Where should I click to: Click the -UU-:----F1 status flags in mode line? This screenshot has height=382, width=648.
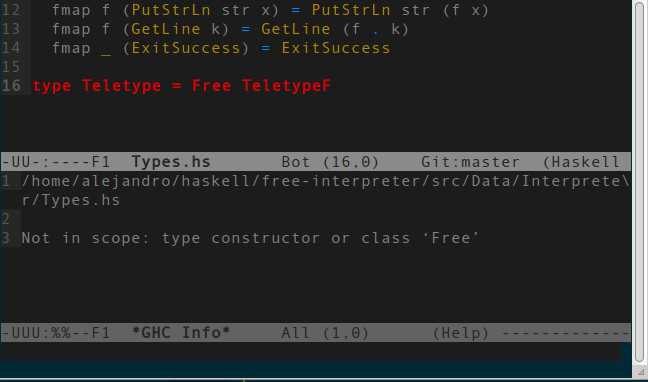click(56, 162)
